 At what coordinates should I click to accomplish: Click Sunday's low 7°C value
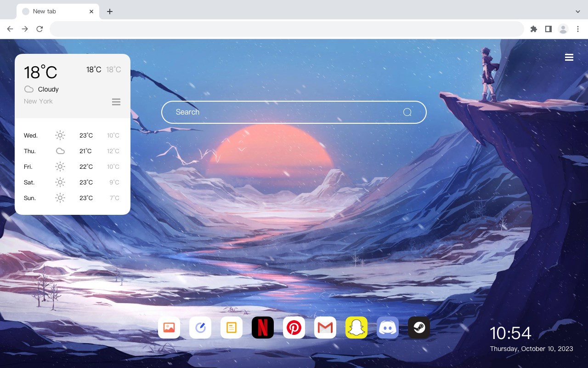pyautogui.click(x=114, y=198)
